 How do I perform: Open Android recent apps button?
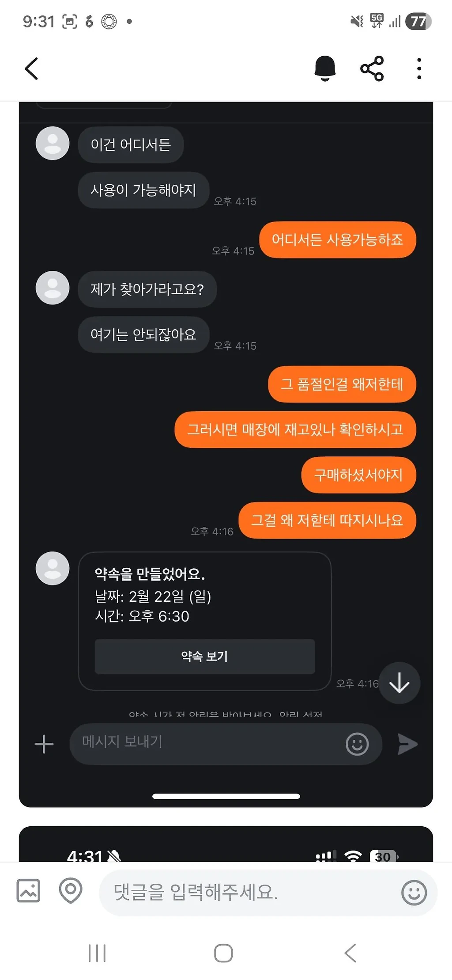(97, 953)
